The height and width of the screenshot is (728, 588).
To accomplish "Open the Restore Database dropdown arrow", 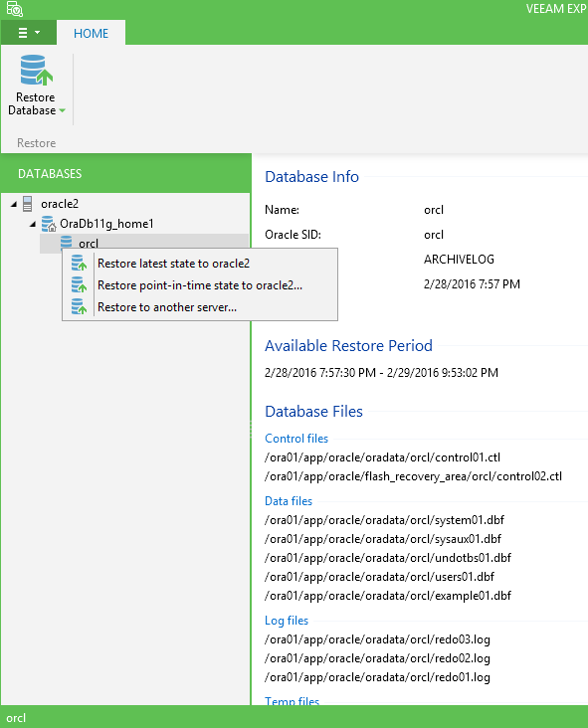I will click(63, 110).
